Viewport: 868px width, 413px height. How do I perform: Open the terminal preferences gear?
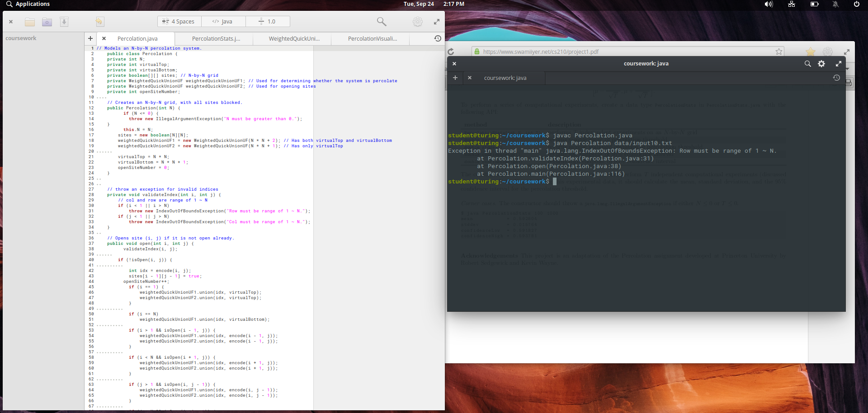point(821,64)
